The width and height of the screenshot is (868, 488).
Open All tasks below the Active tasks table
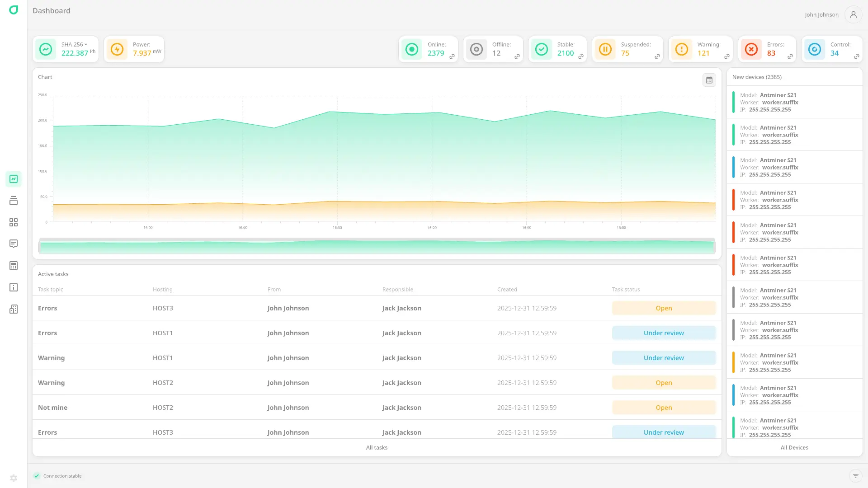point(377,447)
